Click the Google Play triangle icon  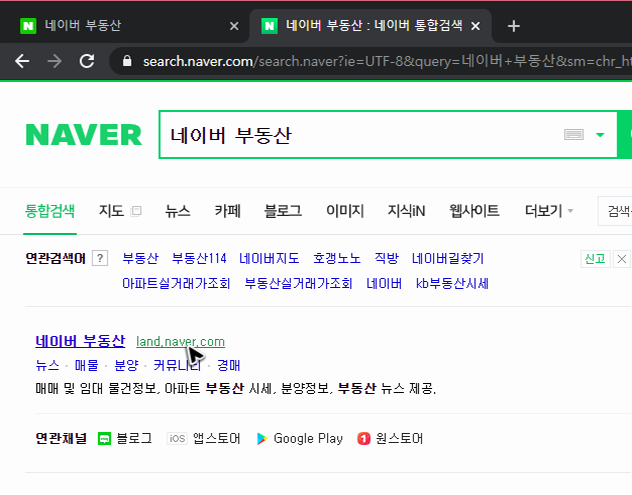[262, 439]
